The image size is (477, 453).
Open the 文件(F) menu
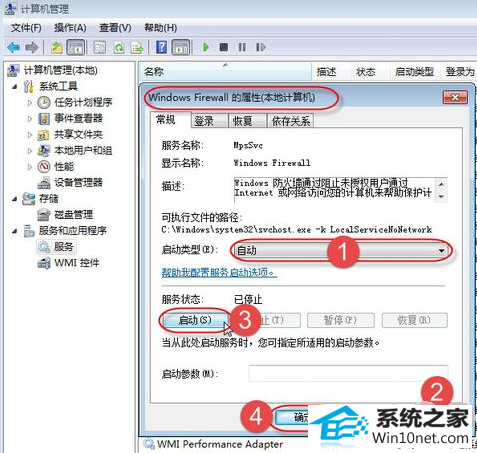tap(26, 28)
